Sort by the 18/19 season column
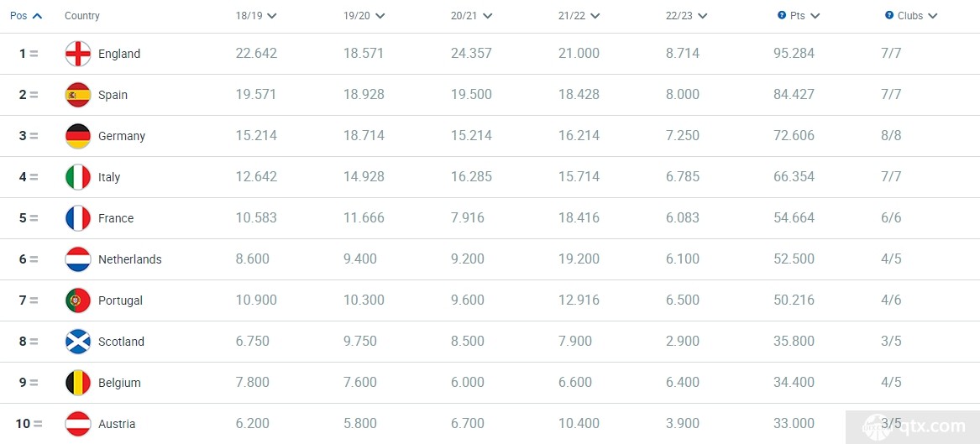This screenshot has height=444, width=980. (x=255, y=16)
